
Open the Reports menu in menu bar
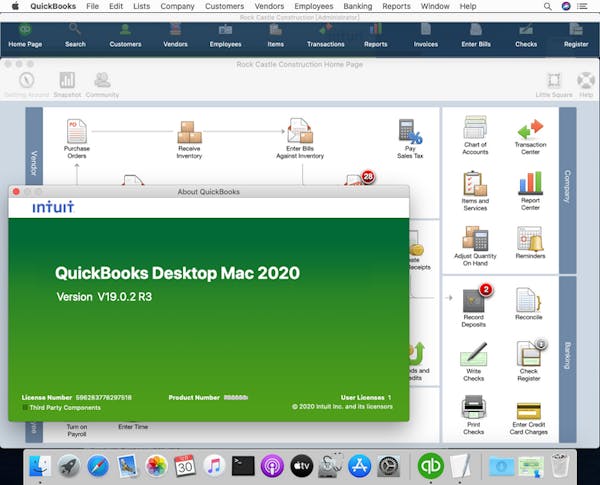pos(396,6)
